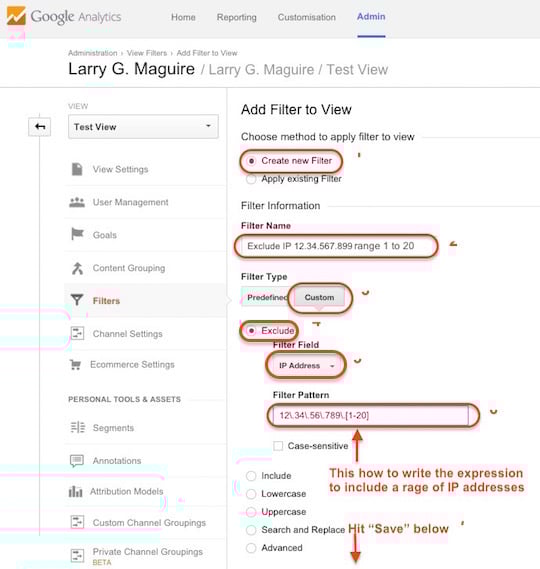The height and width of the screenshot is (569, 540).
Task: Click the Ecommerce Settings cart icon
Action: point(75,364)
